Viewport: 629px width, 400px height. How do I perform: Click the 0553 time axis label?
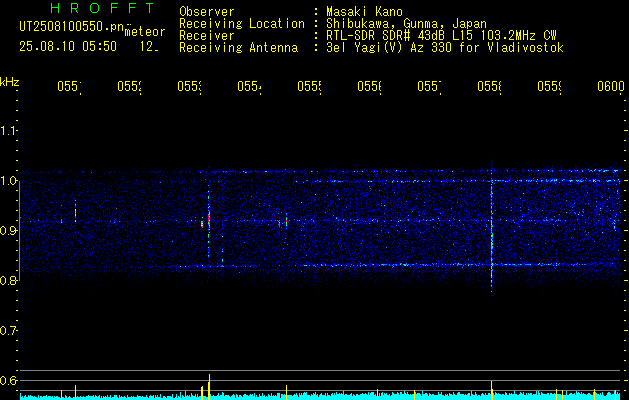189,87
